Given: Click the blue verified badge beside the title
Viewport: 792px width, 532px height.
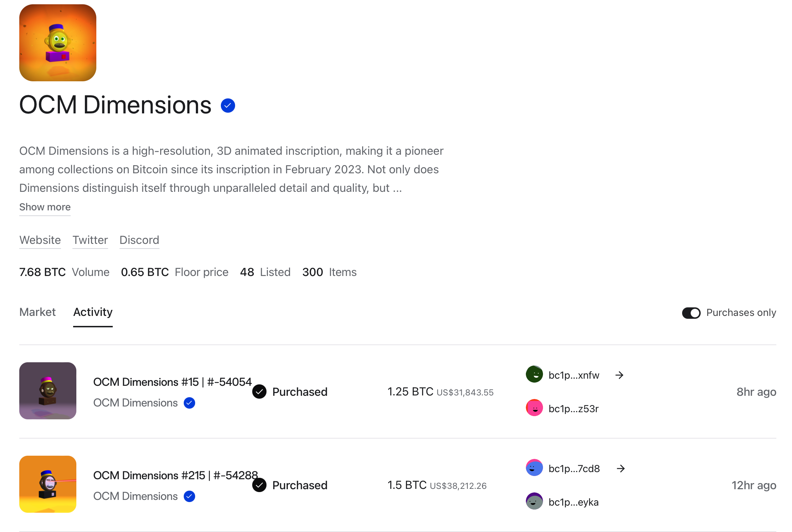Looking at the screenshot, I should click(x=228, y=106).
